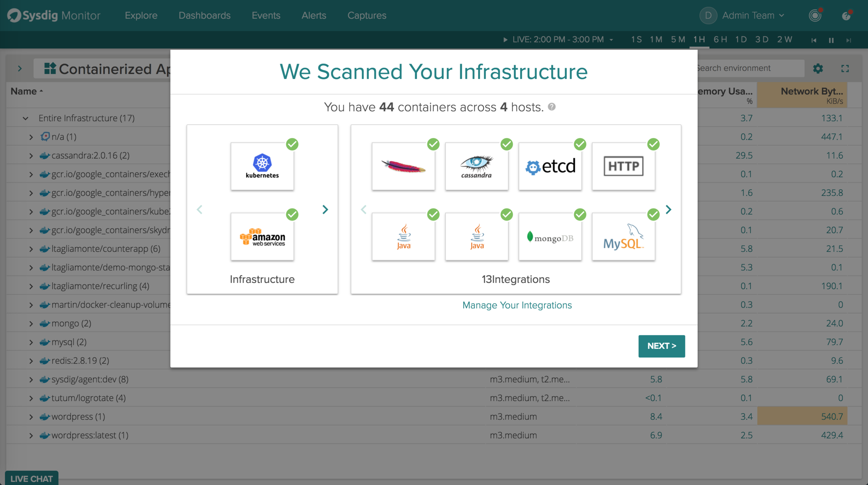Open the LIVE time range dropdown
The image size is (868, 485).
coord(562,40)
